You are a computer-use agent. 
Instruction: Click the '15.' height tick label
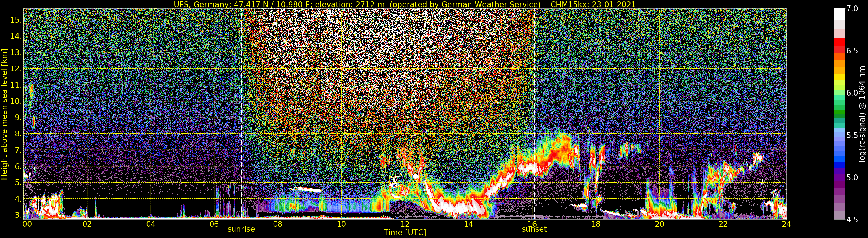pyautogui.click(x=16, y=20)
